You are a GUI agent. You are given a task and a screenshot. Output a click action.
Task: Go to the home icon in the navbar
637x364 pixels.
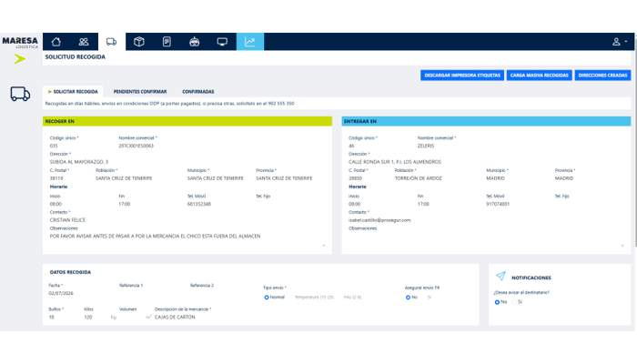56,42
